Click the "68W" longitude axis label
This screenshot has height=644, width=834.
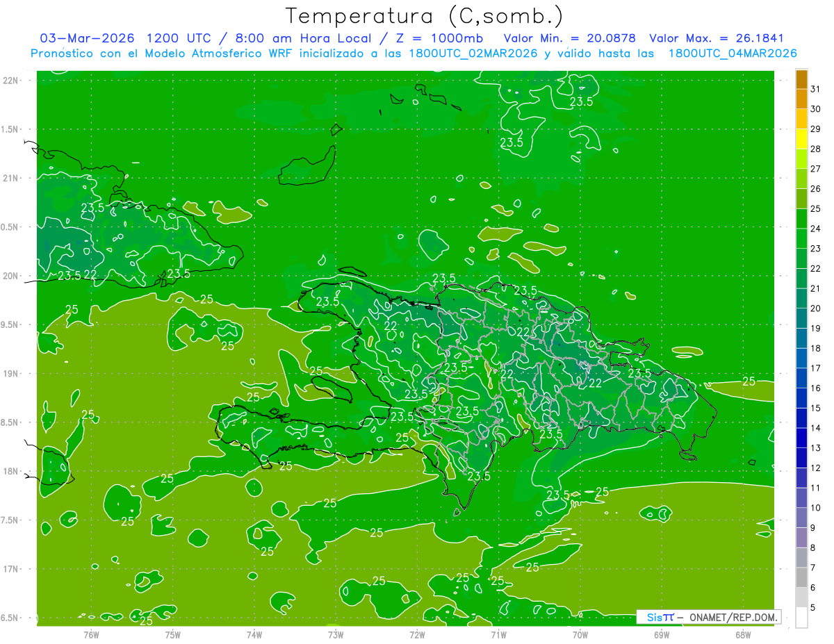[x=743, y=634]
